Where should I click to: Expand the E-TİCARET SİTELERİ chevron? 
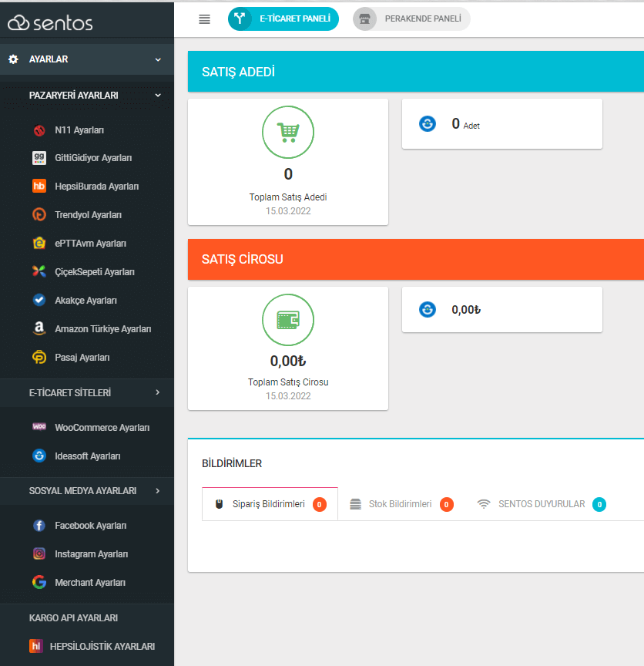coord(157,392)
